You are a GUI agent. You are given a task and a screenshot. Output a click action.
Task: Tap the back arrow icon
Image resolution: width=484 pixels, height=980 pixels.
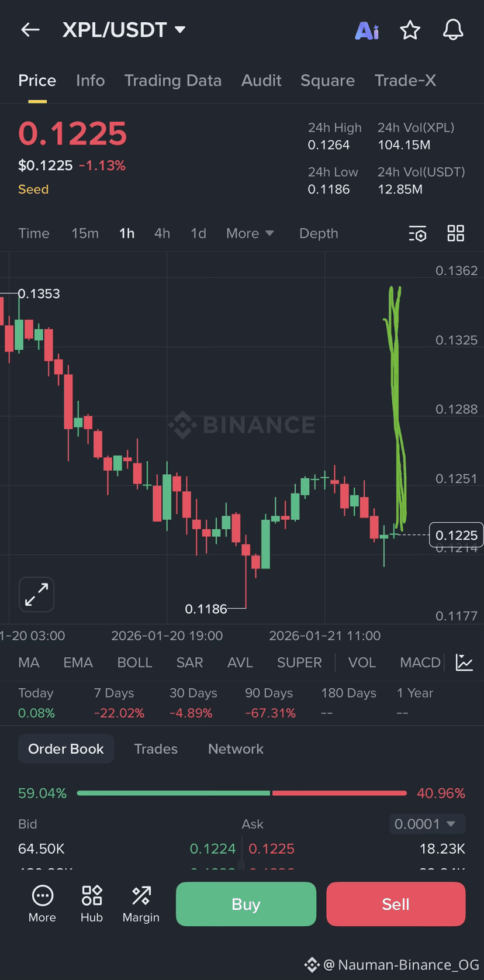point(30,30)
